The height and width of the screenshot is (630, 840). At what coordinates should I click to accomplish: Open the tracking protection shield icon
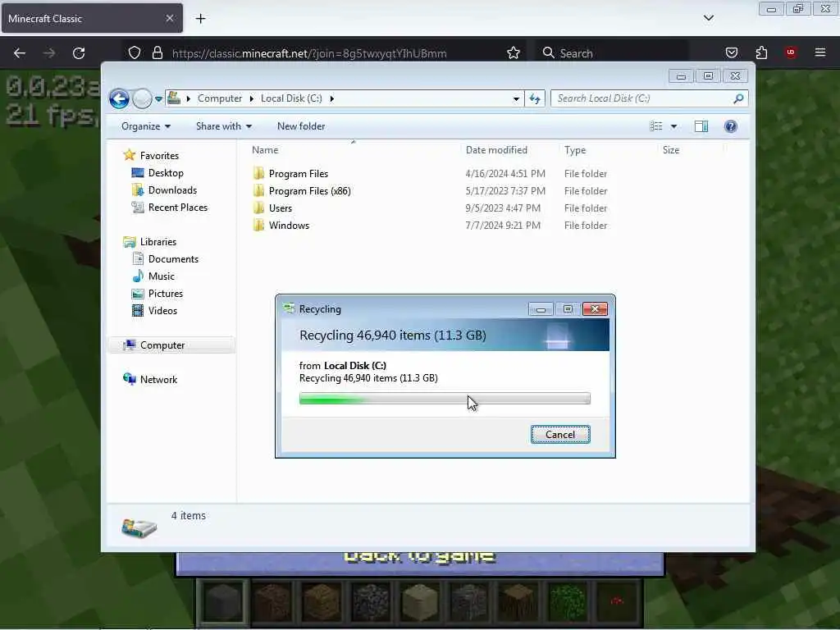135,53
